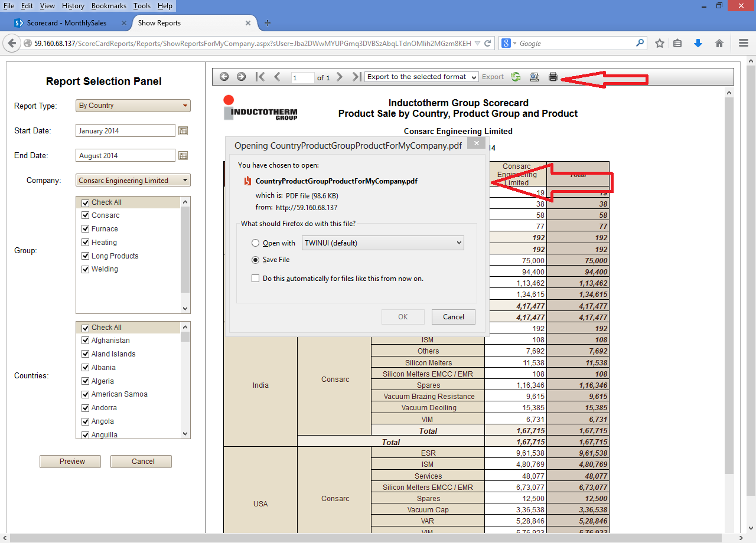Go to the browser home page
Viewport: 756px width, 543px height.
(719, 43)
